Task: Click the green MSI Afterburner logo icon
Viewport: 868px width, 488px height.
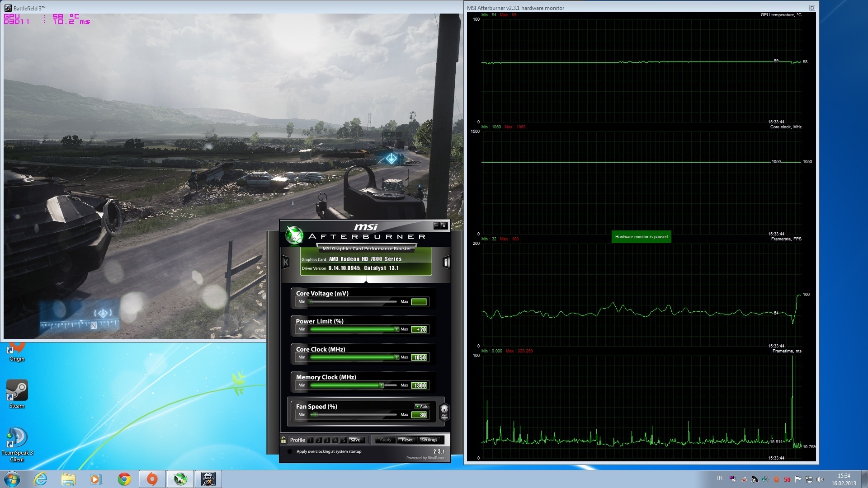Action: click(294, 235)
